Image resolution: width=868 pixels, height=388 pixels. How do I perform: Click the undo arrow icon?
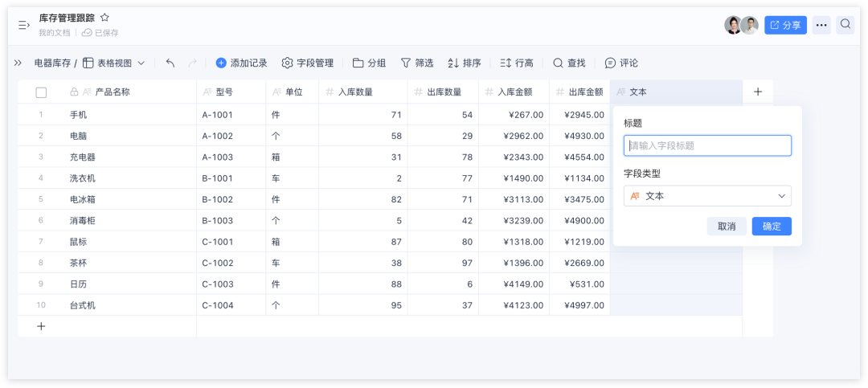[x=170, y=63]
